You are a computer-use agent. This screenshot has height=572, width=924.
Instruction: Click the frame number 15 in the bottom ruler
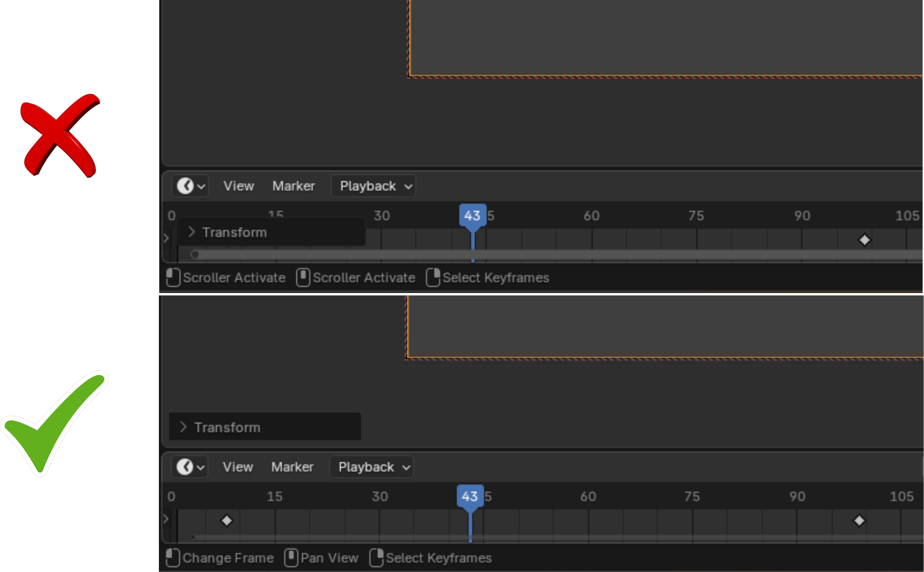(274, 497)
